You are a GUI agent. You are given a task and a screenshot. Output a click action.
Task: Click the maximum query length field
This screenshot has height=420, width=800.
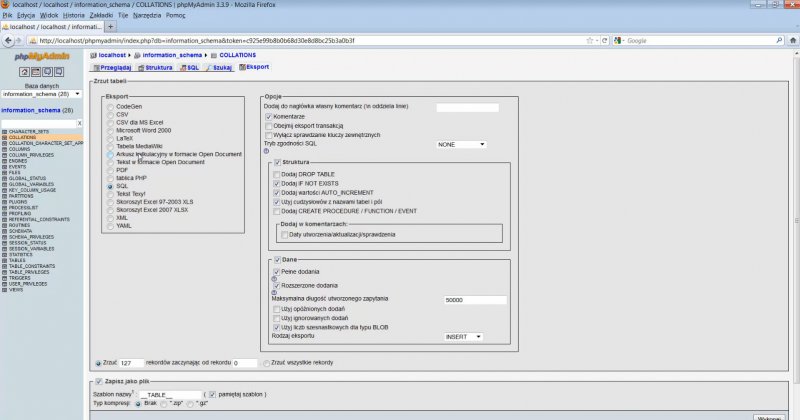475,300
